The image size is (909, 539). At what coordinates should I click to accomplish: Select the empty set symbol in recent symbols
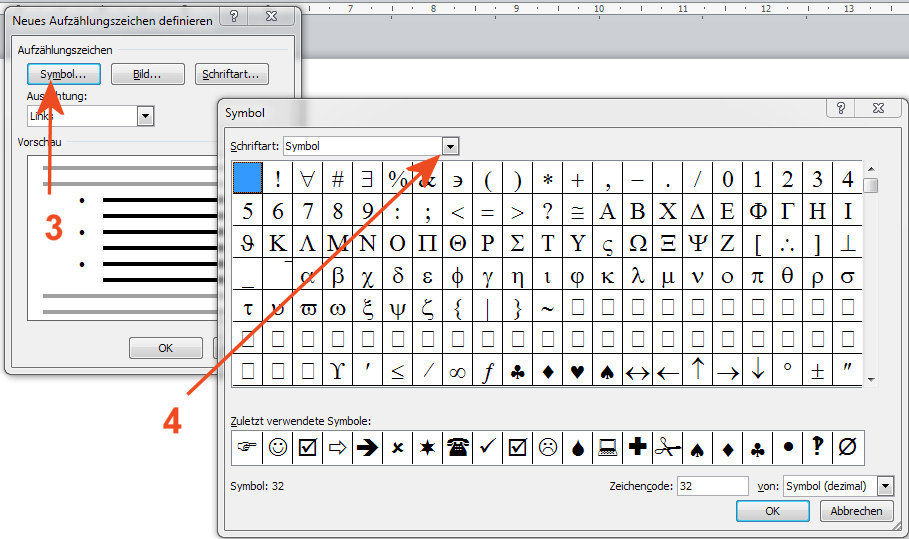[847, 448]
